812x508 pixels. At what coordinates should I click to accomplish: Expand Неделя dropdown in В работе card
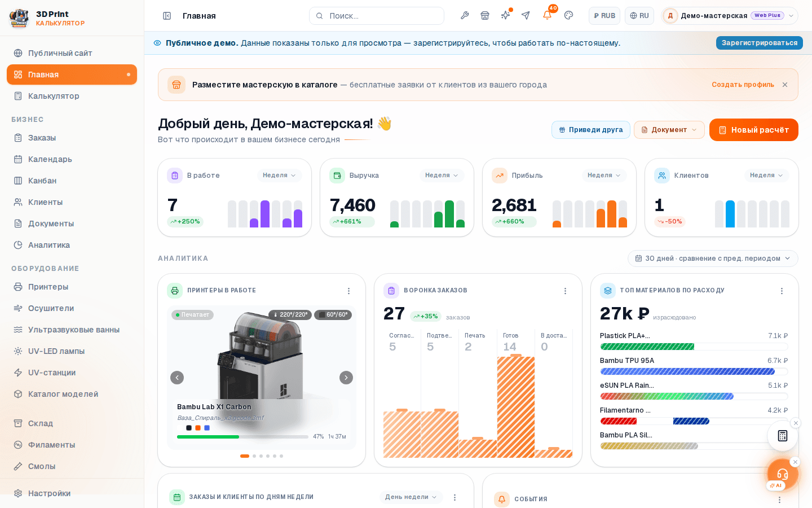pos(280,176)
